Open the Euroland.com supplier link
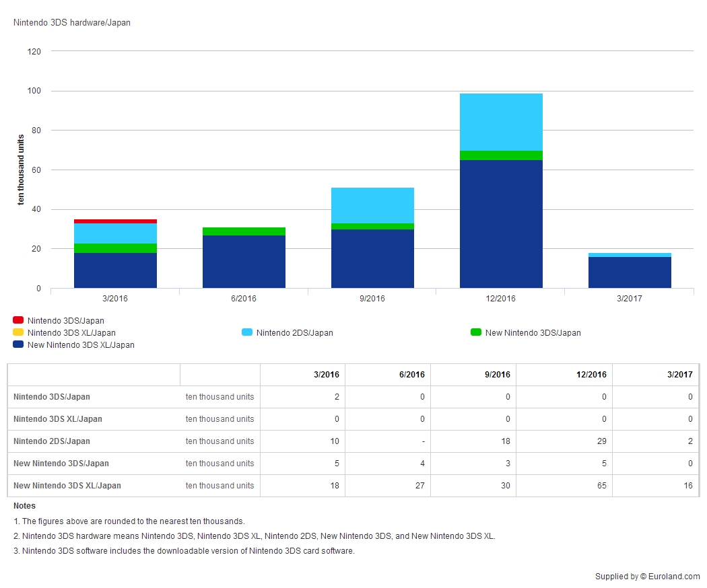This screenshot has height=588, width=707. click(674, 577)
